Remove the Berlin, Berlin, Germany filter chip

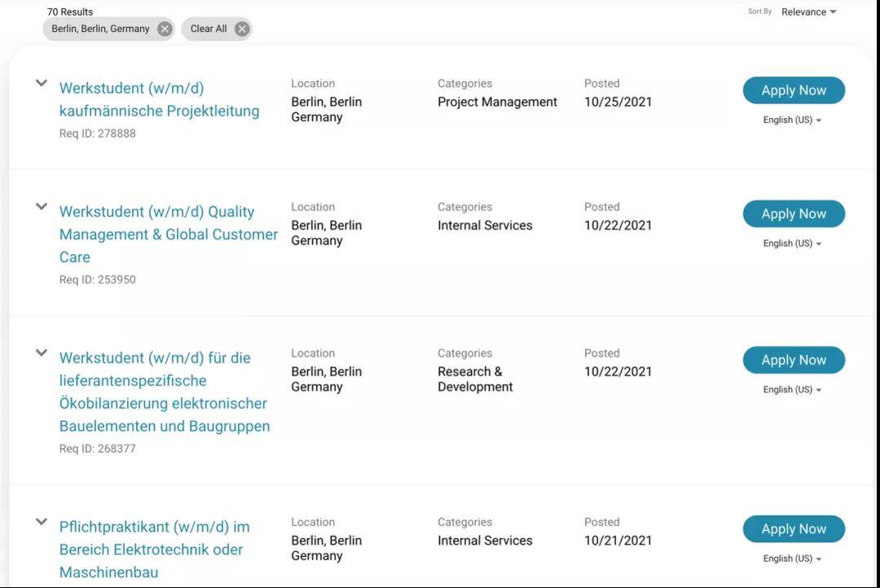point(165,29)
